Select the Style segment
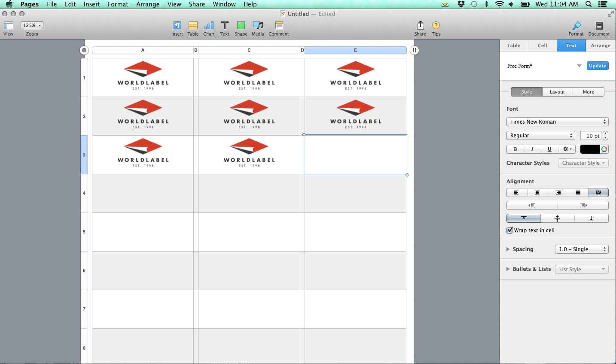616x364 pixels. click(527, 92)
